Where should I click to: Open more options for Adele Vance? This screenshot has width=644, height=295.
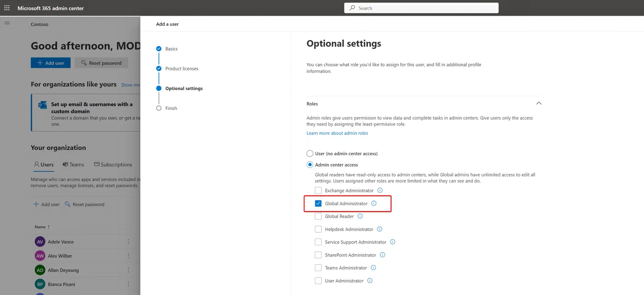coord(128,242)
